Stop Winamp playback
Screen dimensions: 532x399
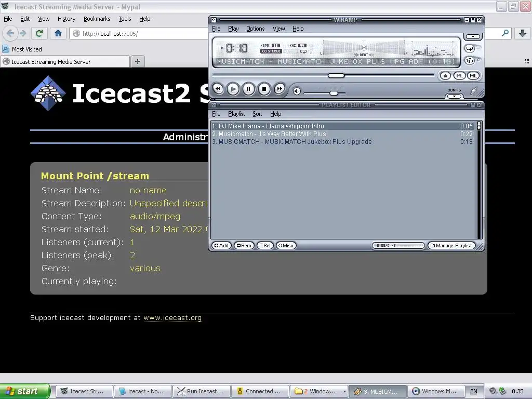click(264, 89)
